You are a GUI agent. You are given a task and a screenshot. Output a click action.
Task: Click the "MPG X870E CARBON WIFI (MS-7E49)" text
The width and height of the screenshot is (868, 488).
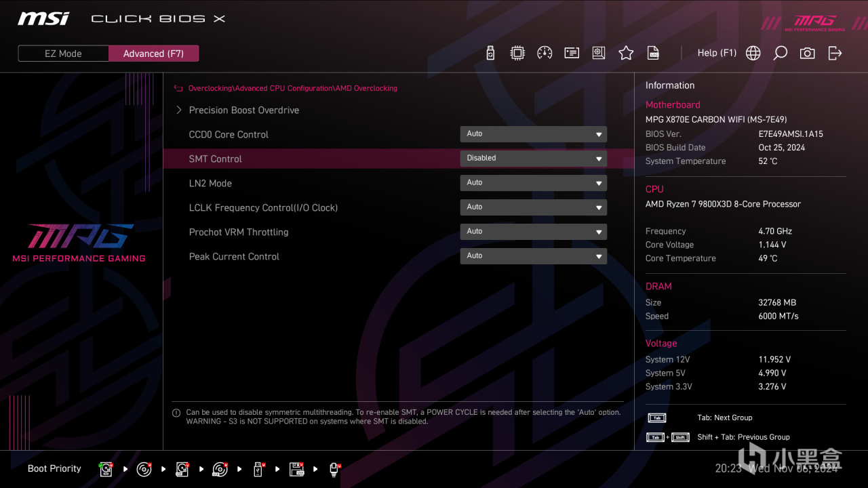coord(716,119)
